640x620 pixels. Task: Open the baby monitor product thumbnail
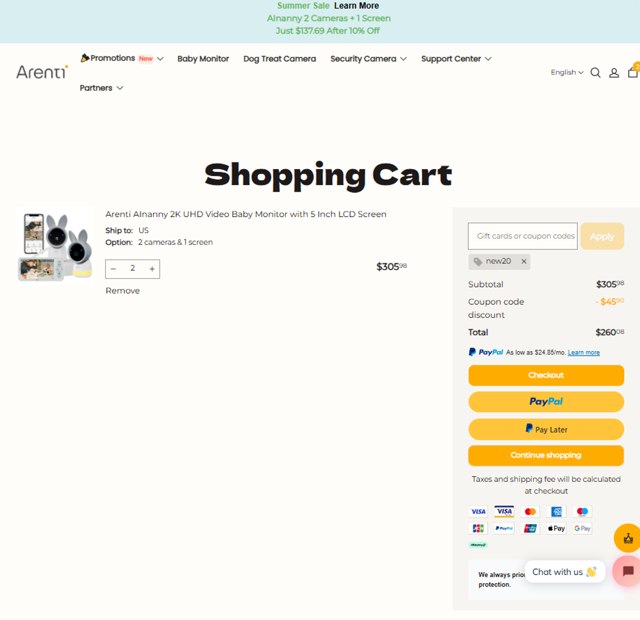tap(55, 246)
